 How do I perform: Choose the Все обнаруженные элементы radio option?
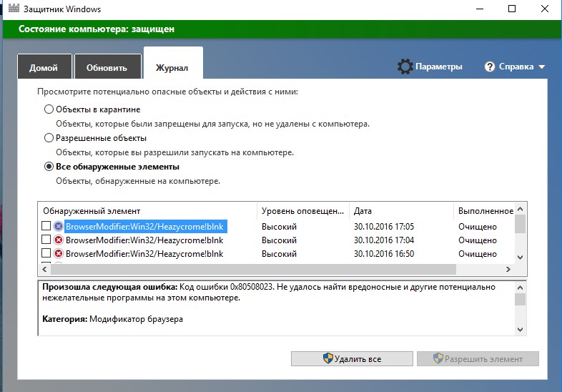point(49,167)
